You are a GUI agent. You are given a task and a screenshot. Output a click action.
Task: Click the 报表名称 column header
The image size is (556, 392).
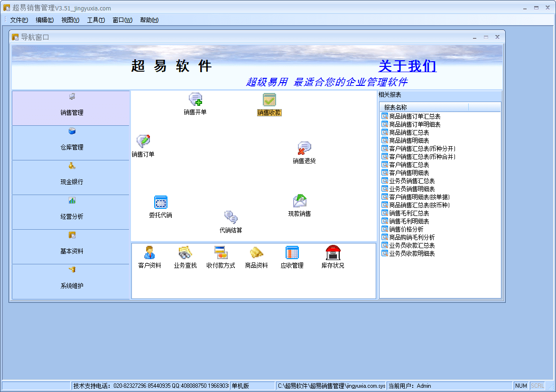tap(396, 107)
